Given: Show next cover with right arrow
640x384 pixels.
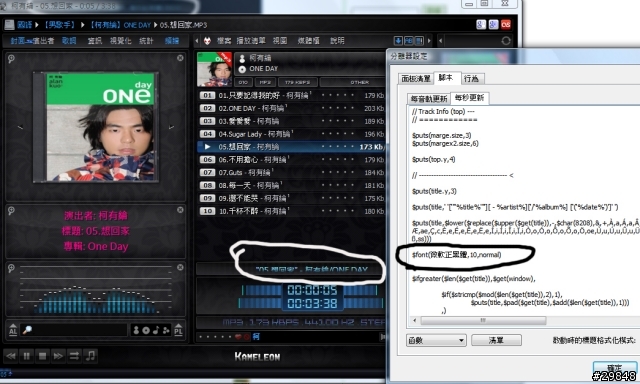Looking at the screenshot, I should click(171, 127).
